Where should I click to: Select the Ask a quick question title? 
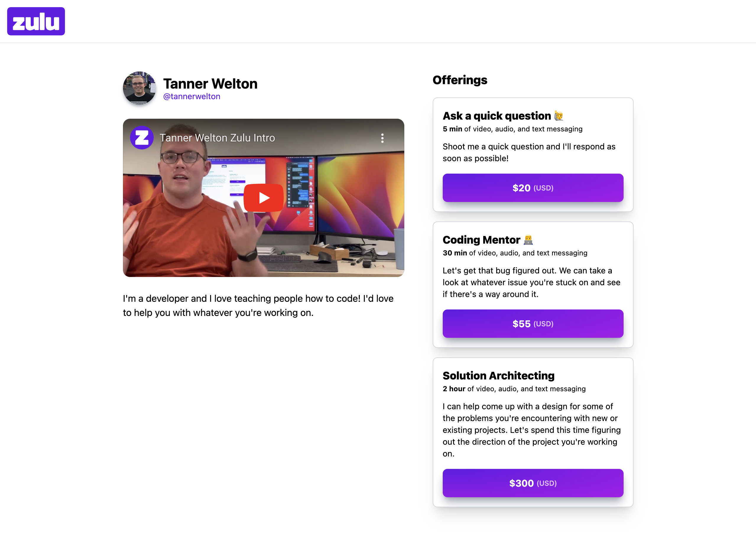coord(497,116)
